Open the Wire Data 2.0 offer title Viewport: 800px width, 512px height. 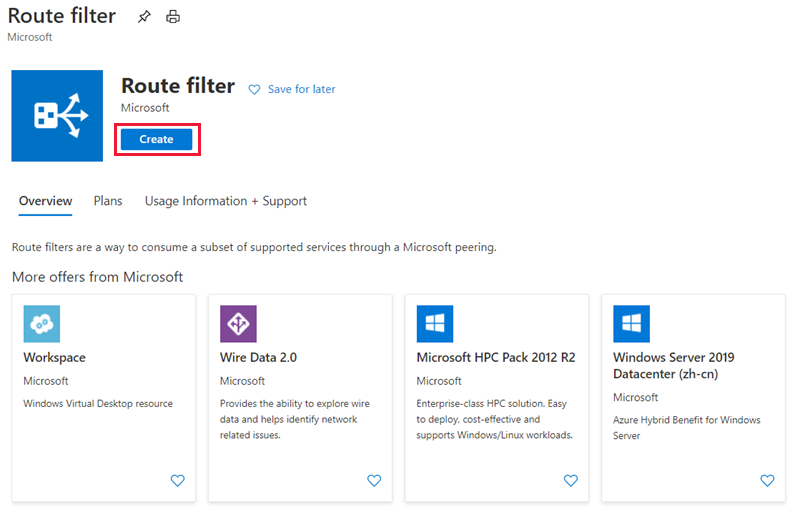click(x=258, y=357)
